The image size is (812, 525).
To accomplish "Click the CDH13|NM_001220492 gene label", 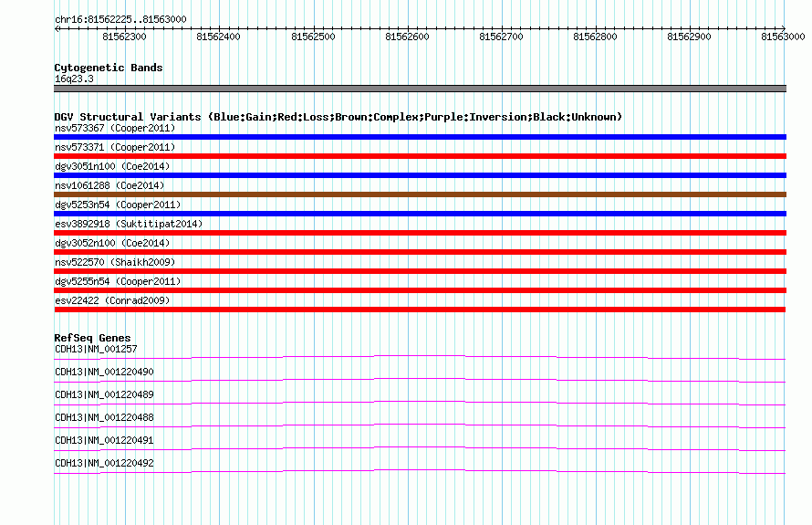I will [x=104, y=463].
